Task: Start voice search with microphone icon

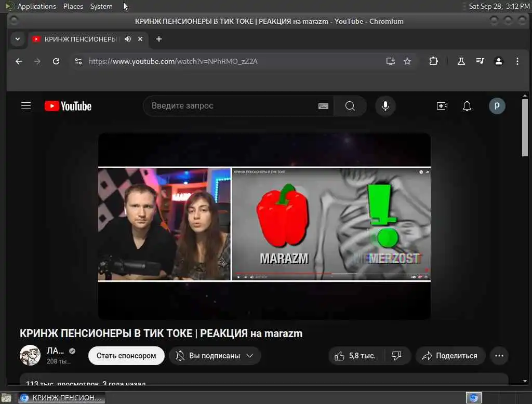Action: point(385,106)
